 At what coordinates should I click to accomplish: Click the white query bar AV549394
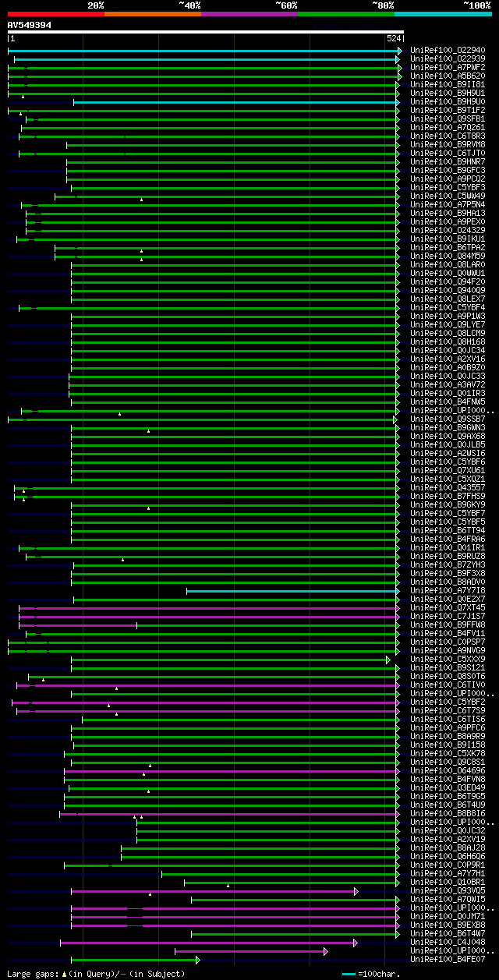coord(206,32)
